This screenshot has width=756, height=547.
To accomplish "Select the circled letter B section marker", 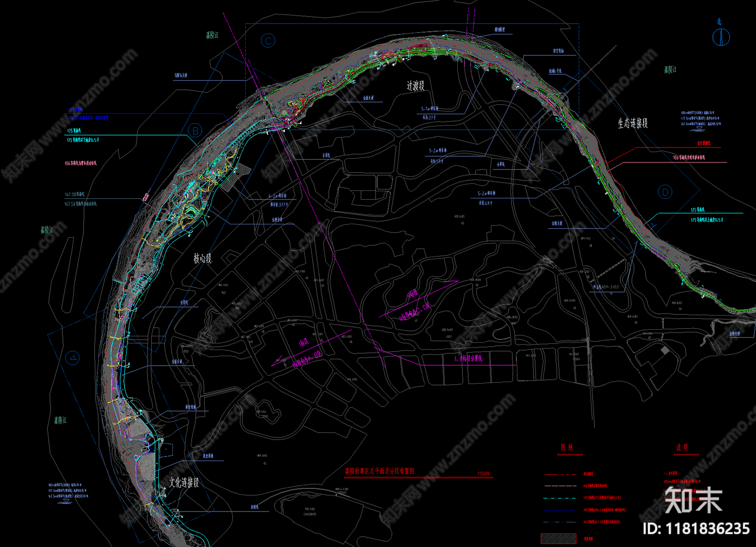I will pyautogui.click(x=195, y=130).
